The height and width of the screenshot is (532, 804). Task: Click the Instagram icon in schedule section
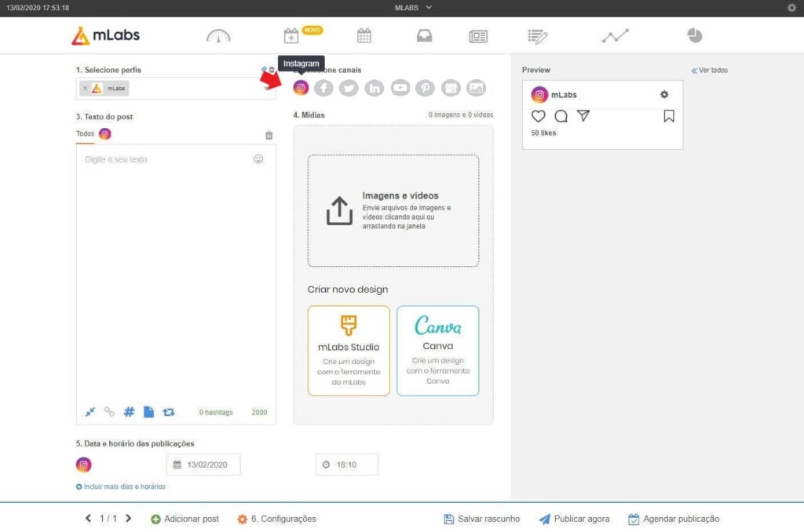pyautogui.click(x=83, y=465)
